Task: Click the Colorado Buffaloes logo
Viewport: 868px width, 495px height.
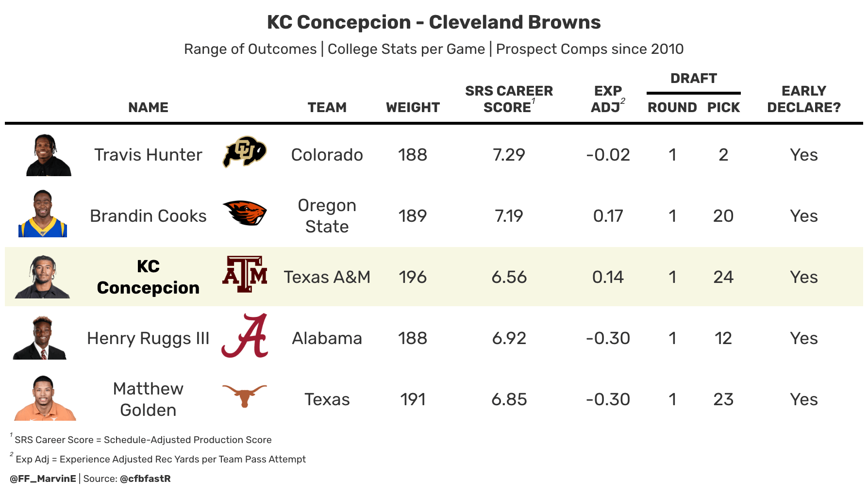Action: [x=245, y=152]
